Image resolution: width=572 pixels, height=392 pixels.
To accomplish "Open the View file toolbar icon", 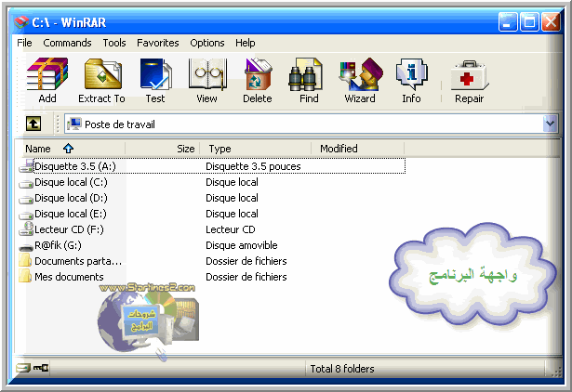I will coord(207,74).
